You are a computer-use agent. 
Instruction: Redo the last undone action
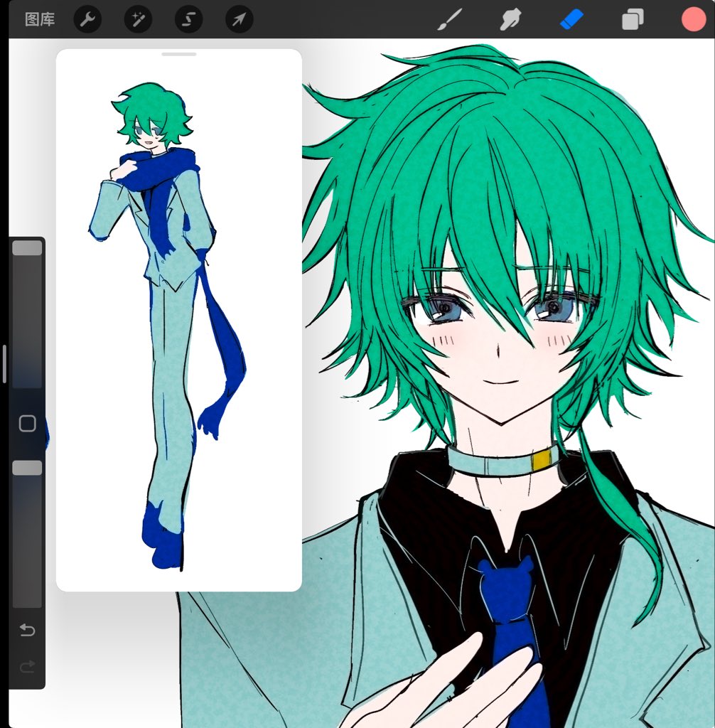pos(28,667)
